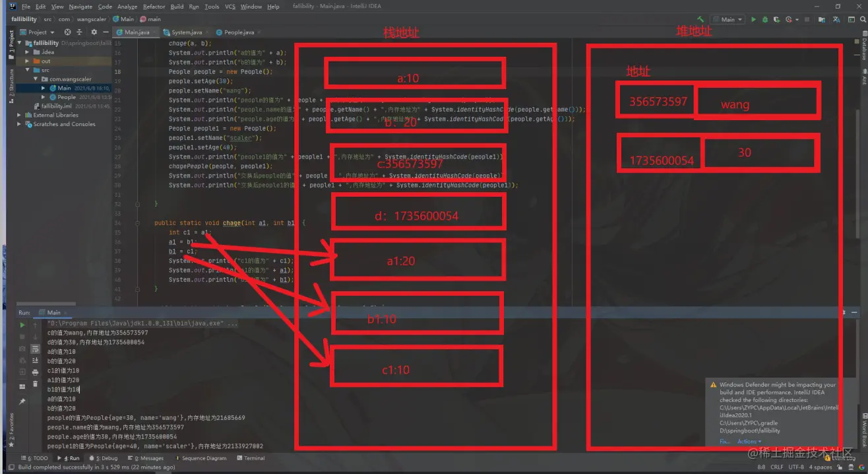Expand the .idea folder

point(28,51)
